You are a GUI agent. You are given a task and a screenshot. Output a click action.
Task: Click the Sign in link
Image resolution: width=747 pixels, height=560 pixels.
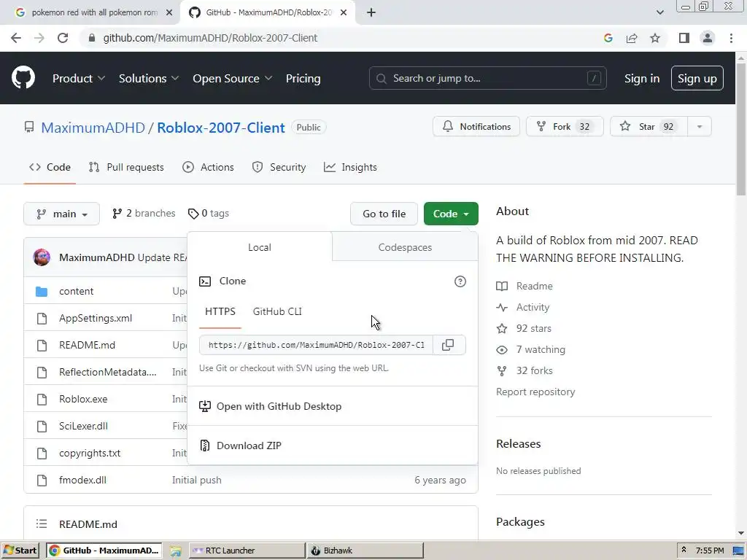[642, 79]
